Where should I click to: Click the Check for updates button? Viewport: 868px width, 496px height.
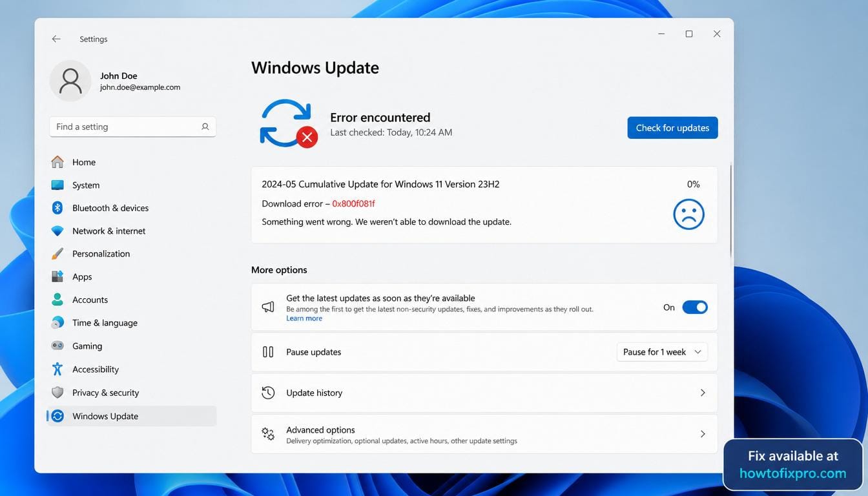672,128
